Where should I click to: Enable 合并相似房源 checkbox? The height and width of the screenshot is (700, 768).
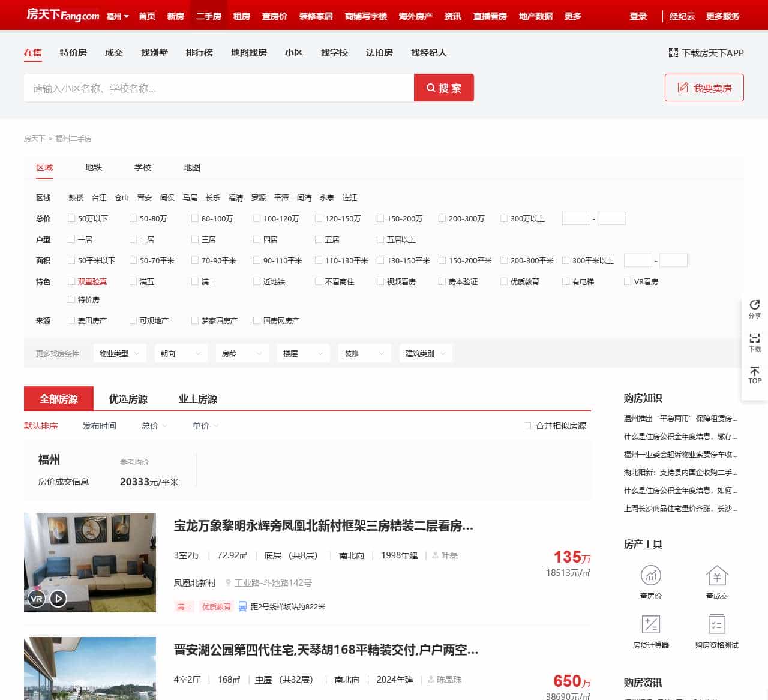coord(527,426)
